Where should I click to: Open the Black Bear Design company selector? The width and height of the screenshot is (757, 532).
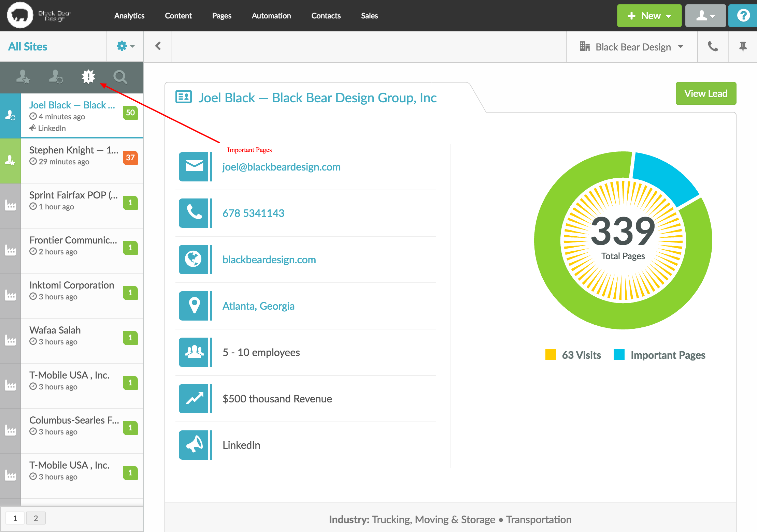tap(632, 47)
